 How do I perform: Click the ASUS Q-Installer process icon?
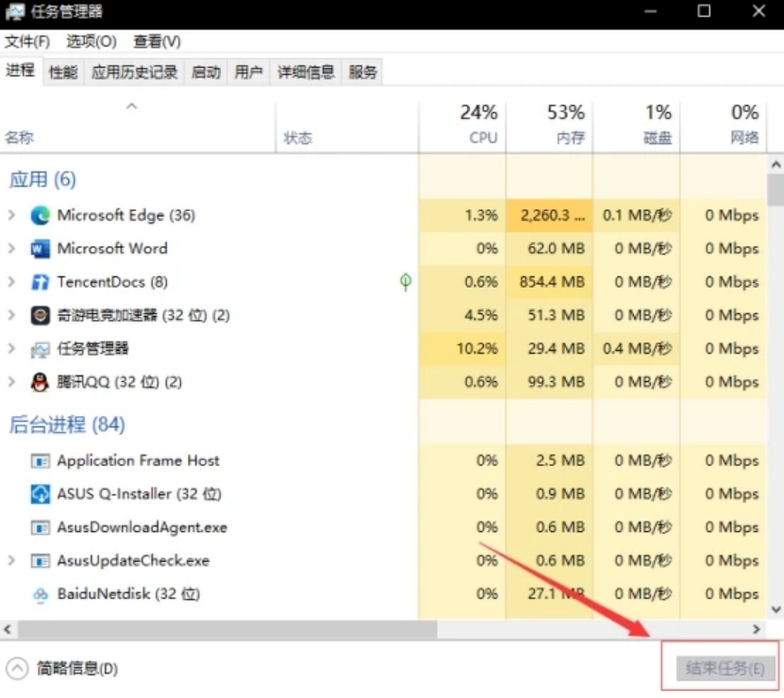(x=40, y=494)
